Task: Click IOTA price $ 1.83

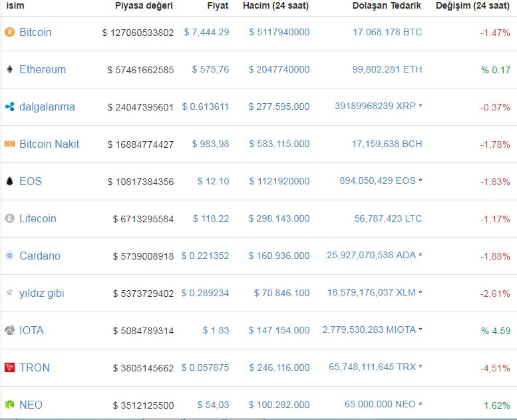Action: [x=216, y=330]
